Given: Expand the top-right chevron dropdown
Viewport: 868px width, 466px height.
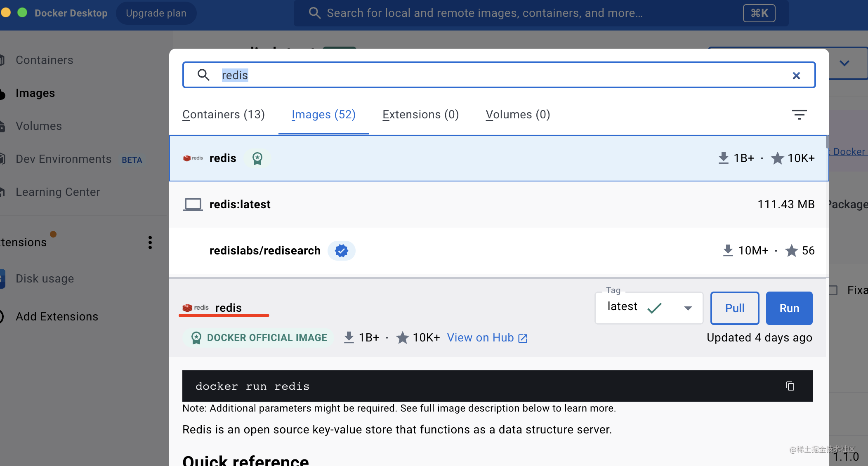Looking at the screenshot, I should [844, 64].
